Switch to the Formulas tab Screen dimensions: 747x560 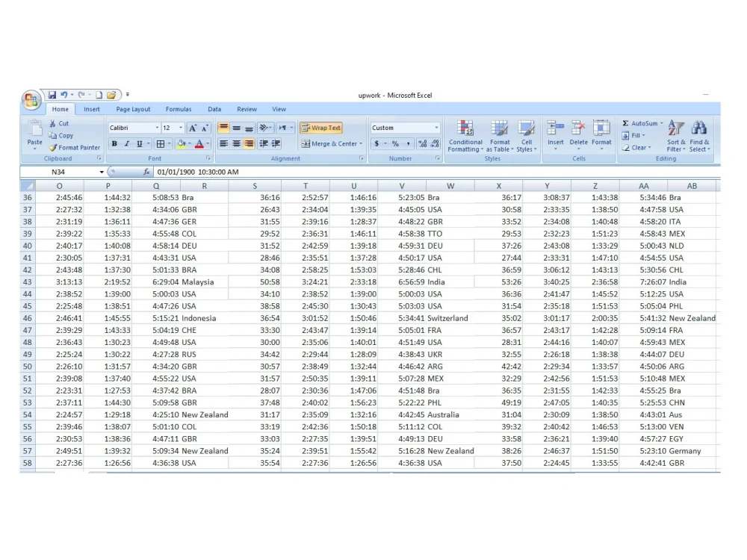click(179, 109)
